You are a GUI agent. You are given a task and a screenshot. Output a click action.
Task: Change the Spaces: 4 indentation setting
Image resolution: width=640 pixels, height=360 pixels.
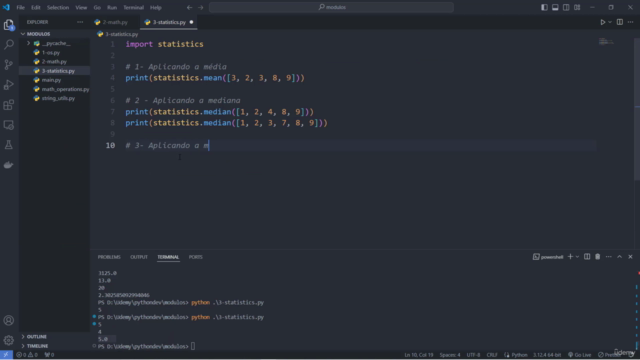450,355
